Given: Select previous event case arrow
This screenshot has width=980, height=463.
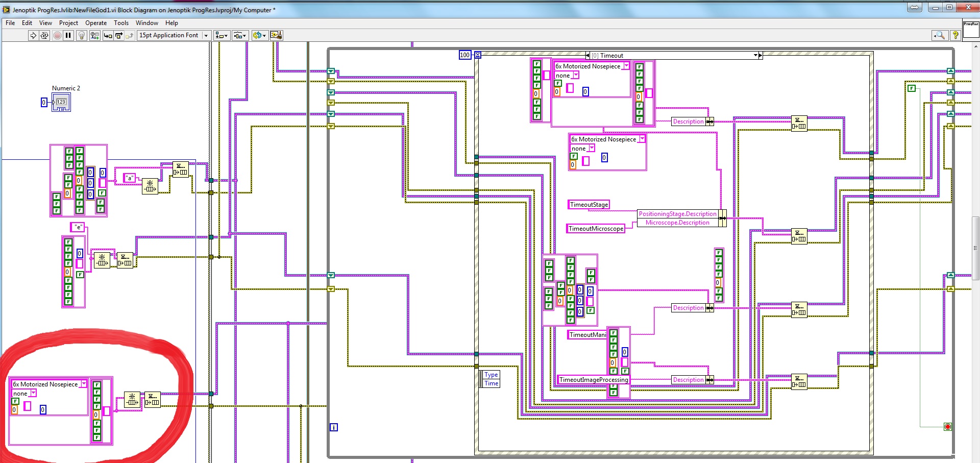Looking at the screenshot, I should (x=587, y=55).
